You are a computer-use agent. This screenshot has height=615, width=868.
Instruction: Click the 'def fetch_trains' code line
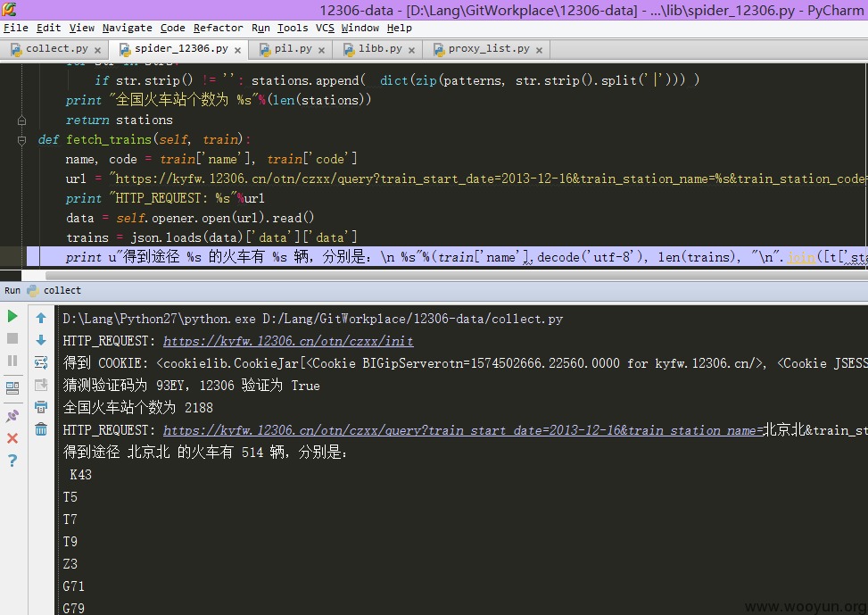tap(145, 139)
